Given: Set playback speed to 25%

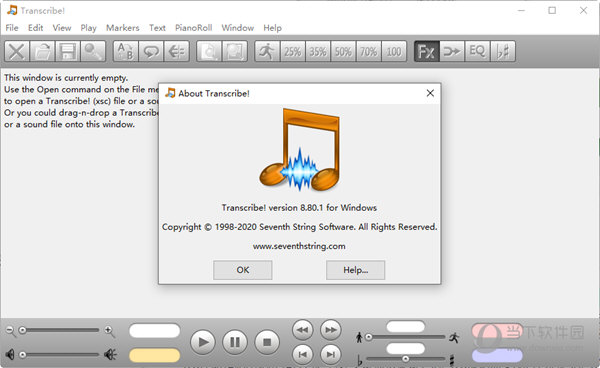Looking at the screenshot, I should pyautogui.click(x=292, y=51).
